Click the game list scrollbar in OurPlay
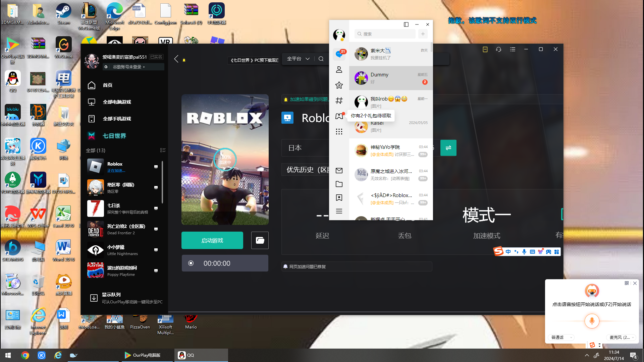Screen dimensions: 644x362 [162, 182]
